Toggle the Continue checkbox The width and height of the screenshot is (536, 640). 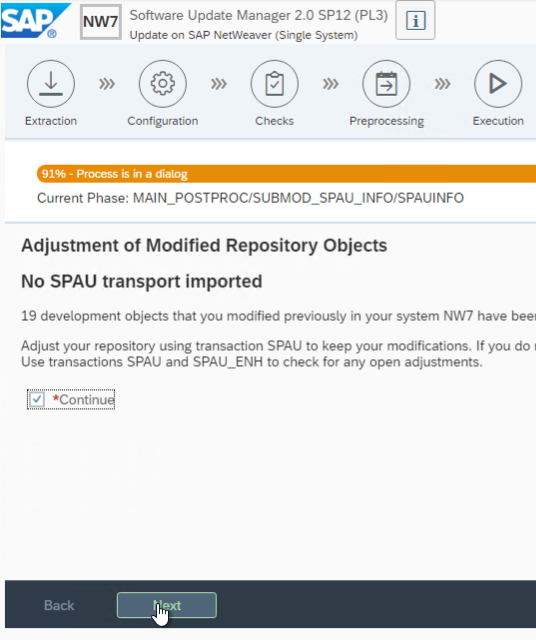(37, 399)
